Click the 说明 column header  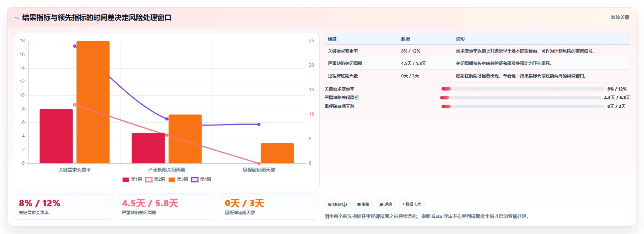(460, 39)
